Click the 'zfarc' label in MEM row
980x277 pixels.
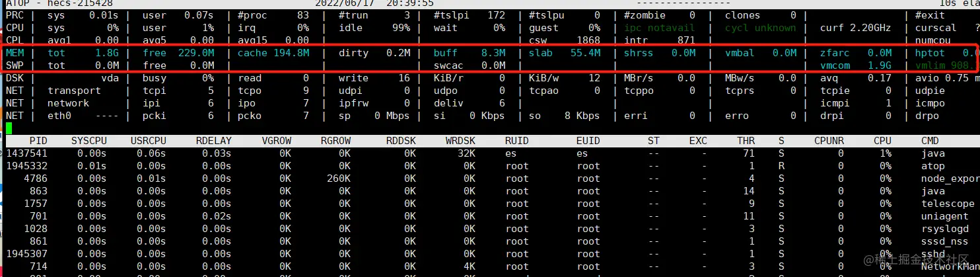tap(833, 53)
